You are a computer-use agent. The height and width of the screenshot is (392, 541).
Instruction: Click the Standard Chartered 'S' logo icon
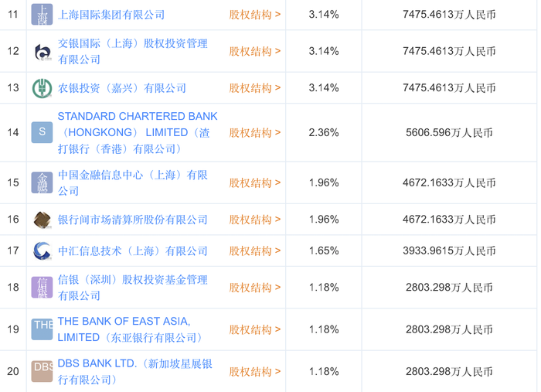pos(42,132)
